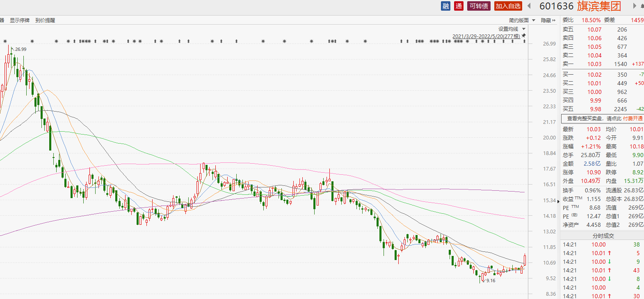Expand the 设置均线 moving average dropdown
This screenshot has height=299, width=644.
(512, 29)
